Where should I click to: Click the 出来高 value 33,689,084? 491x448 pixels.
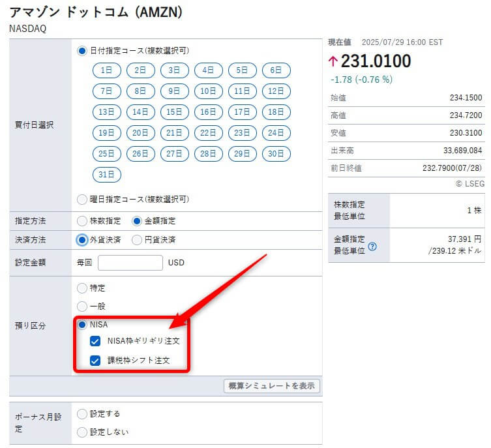pos(462,151)
